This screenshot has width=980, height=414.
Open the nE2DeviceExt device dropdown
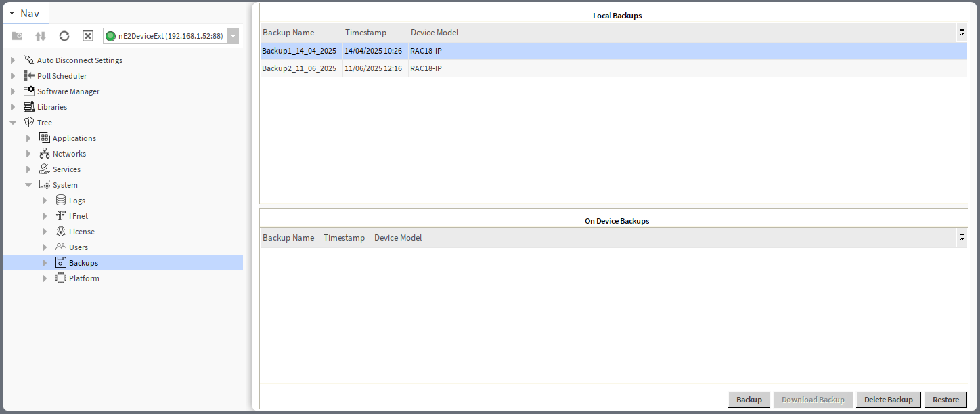[x=233, y=36]
